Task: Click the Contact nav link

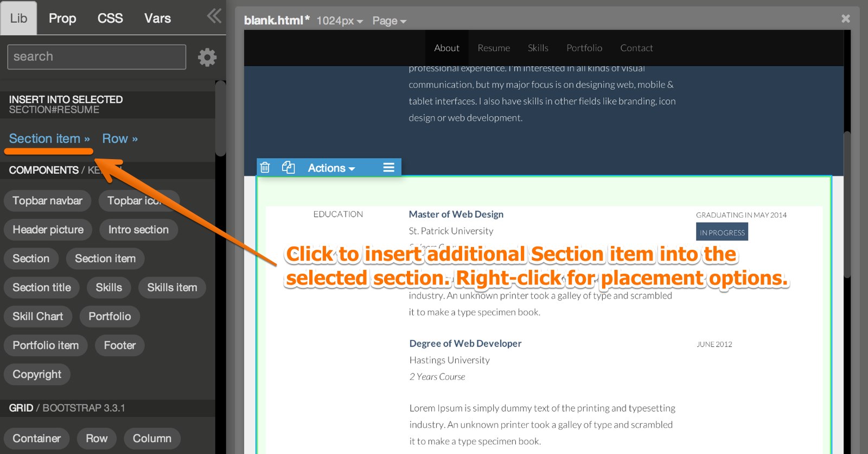Action: click(636, 48)
